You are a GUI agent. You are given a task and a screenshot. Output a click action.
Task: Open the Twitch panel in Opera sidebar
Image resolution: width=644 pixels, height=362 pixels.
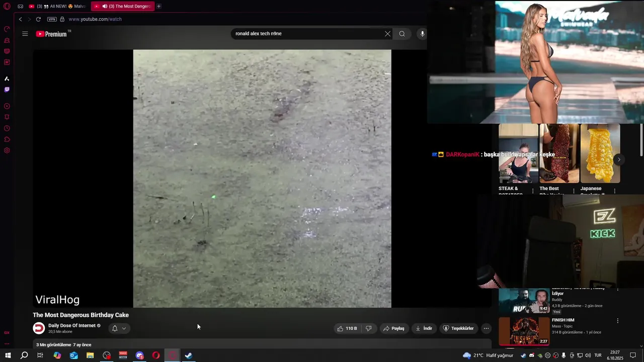(7, 89)
